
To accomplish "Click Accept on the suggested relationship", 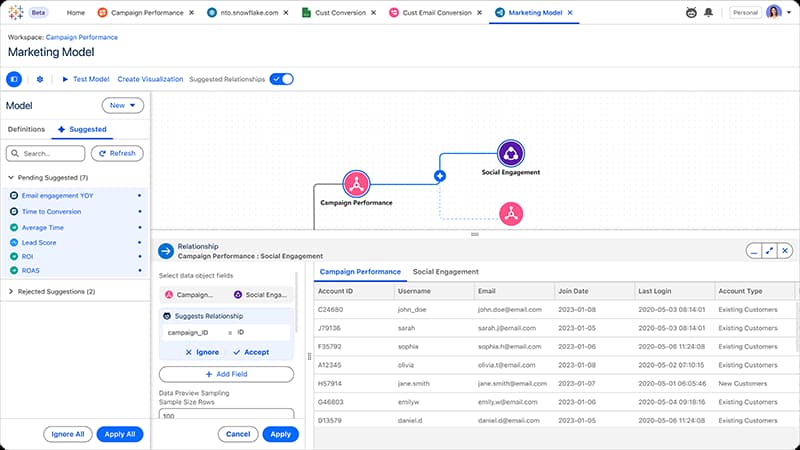I will pyautogui.click(x=250, y=352).
